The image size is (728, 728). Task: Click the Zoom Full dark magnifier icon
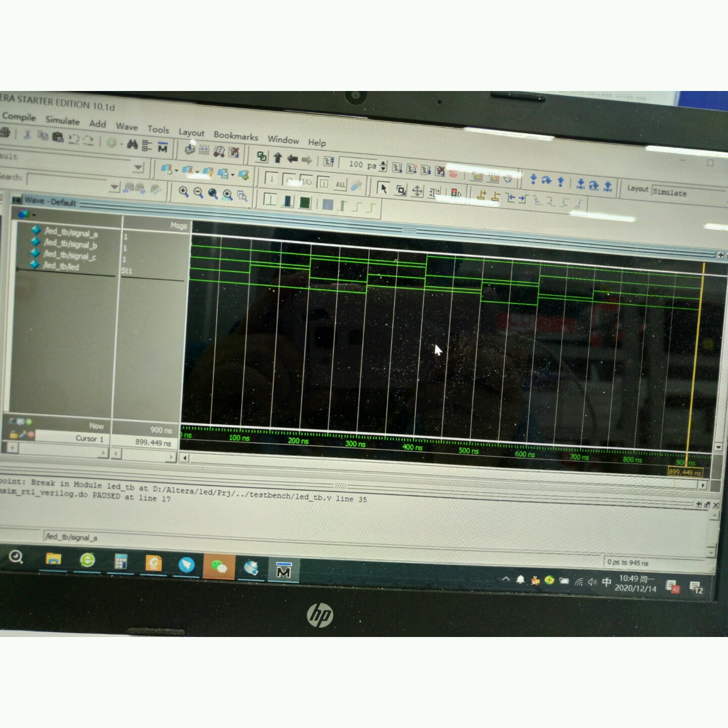tap(213, 194)
